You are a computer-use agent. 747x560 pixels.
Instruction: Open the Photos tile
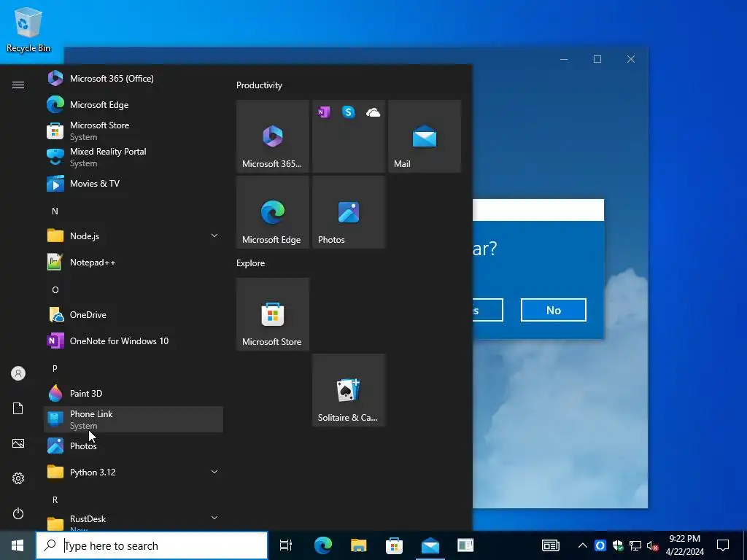tap(349, 212)
